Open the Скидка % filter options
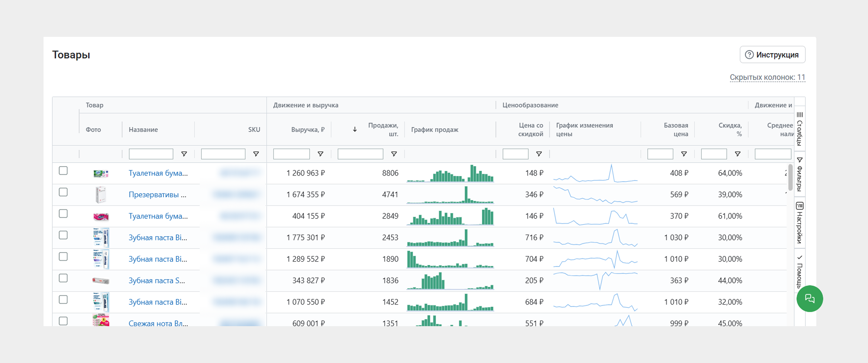This screenshot has height=363, width=868. coord(737,154)
